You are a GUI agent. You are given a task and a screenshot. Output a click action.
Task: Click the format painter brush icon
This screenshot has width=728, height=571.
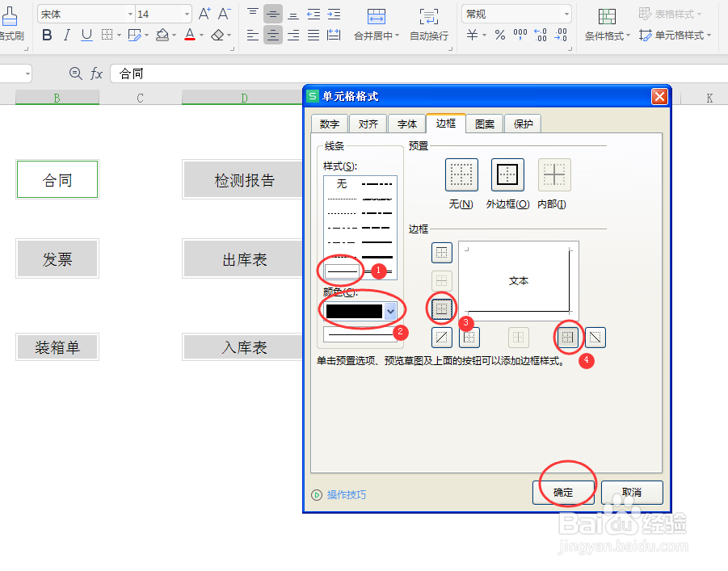[8, 16]
